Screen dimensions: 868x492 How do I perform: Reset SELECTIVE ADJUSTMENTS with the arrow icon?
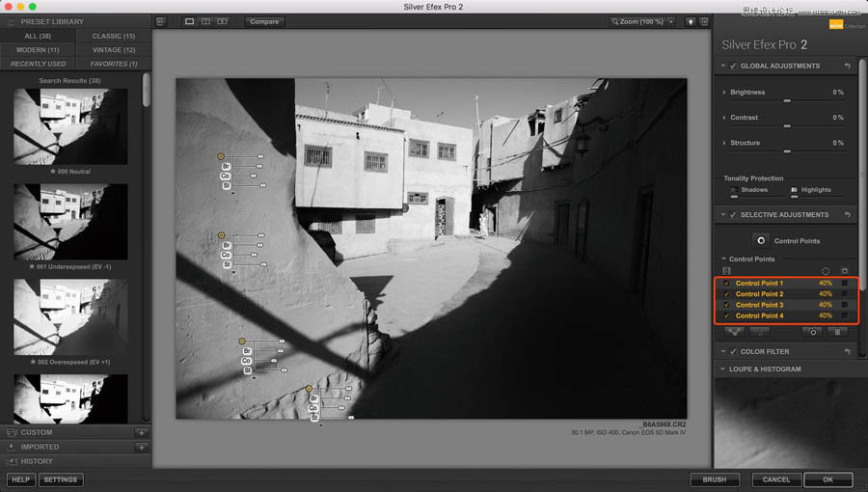tap(848, 215)
